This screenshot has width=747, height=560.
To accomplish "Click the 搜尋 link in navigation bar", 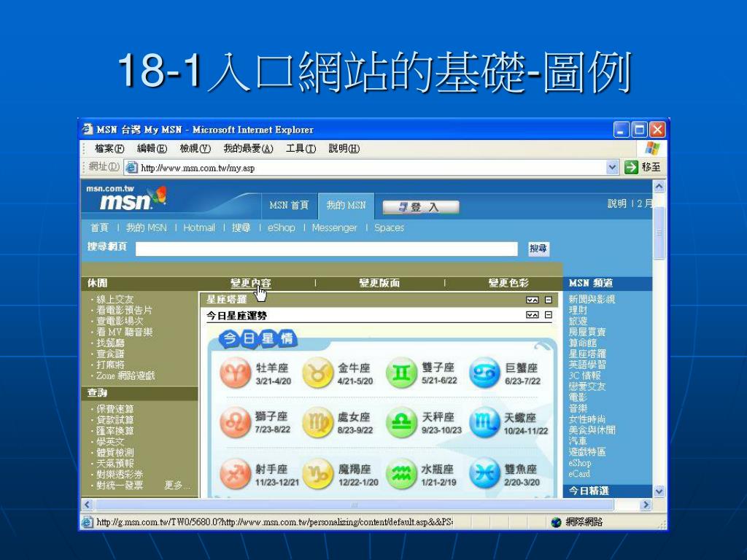I will tap(241, 227).
